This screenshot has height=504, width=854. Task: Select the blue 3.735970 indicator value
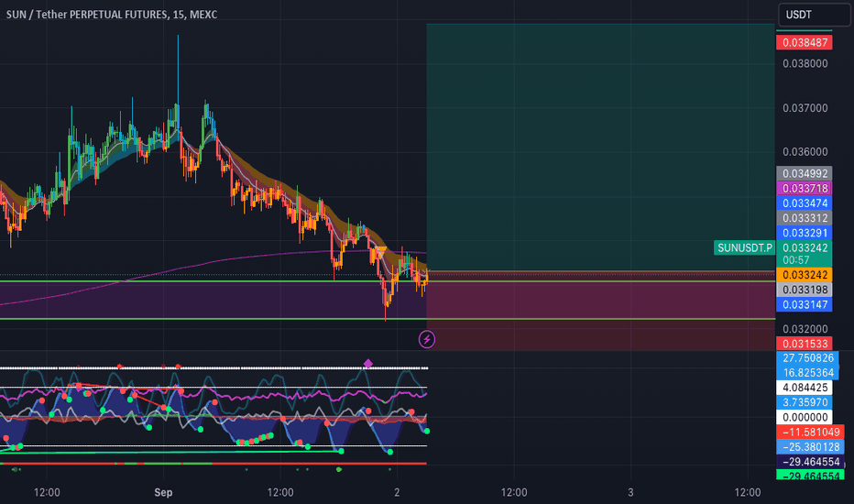click(805, 402)
